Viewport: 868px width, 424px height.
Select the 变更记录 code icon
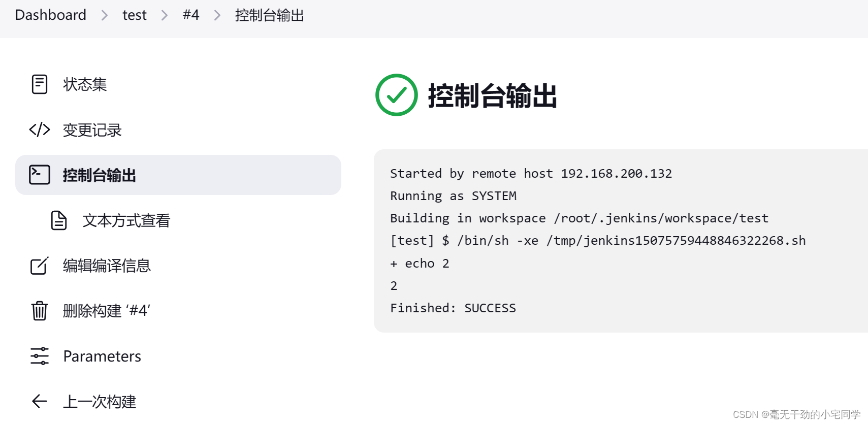39,130
